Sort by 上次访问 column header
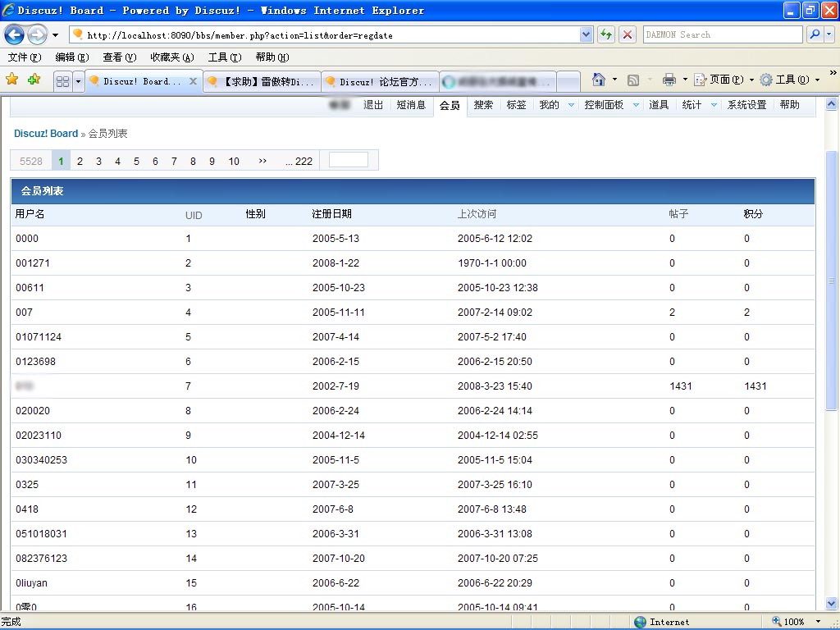The image size is (840, 630). (477, 214)
